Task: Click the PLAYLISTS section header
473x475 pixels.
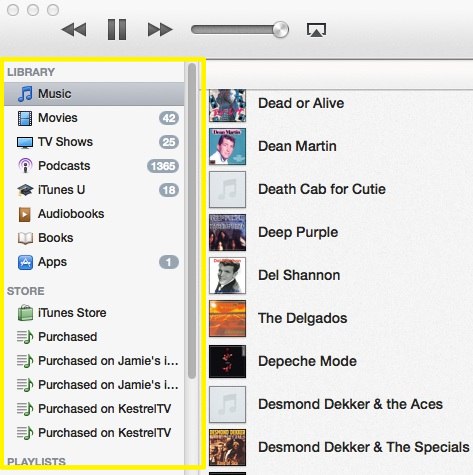Action: click(36, 461)
